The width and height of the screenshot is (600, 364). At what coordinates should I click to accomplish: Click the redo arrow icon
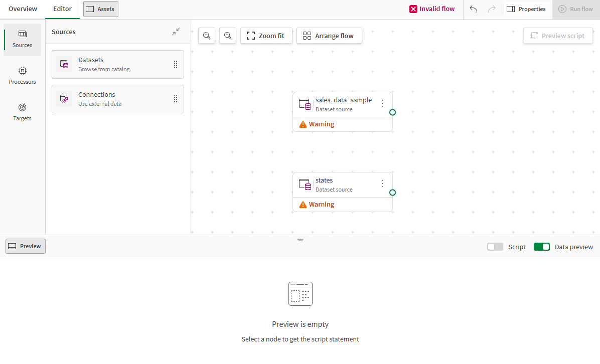pyautogui.click(x=492, y=9)
